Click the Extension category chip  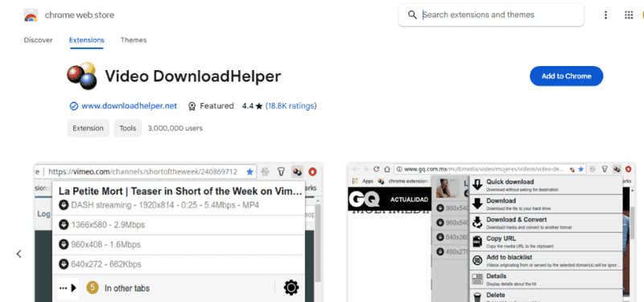[x=89, y=128]
